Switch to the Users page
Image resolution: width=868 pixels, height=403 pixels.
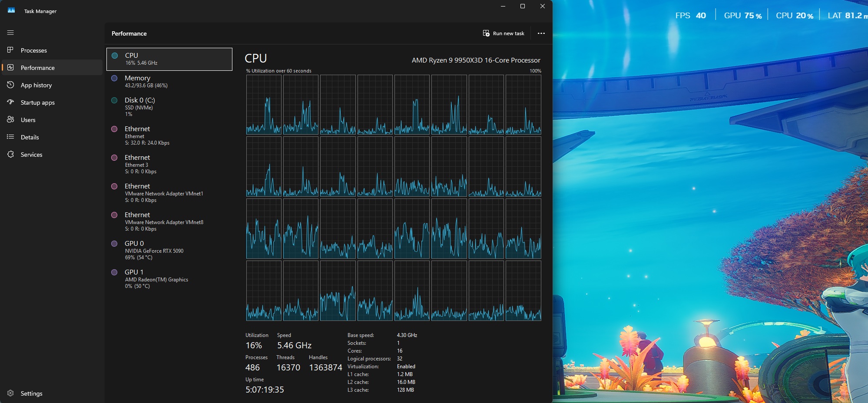click(52, 120)
